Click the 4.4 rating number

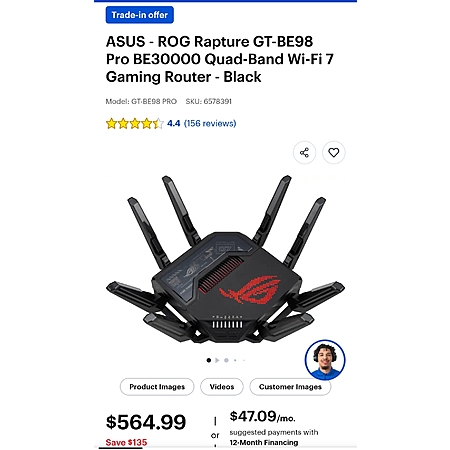(174, 124)
